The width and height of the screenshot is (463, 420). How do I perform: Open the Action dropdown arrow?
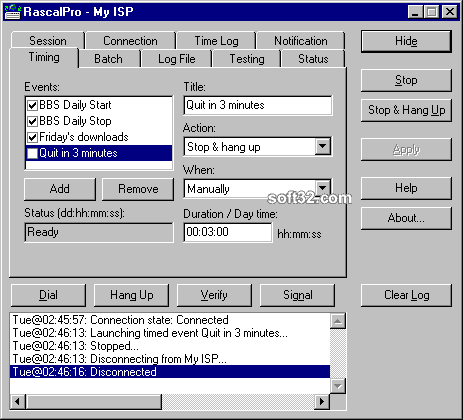[322, 146]
